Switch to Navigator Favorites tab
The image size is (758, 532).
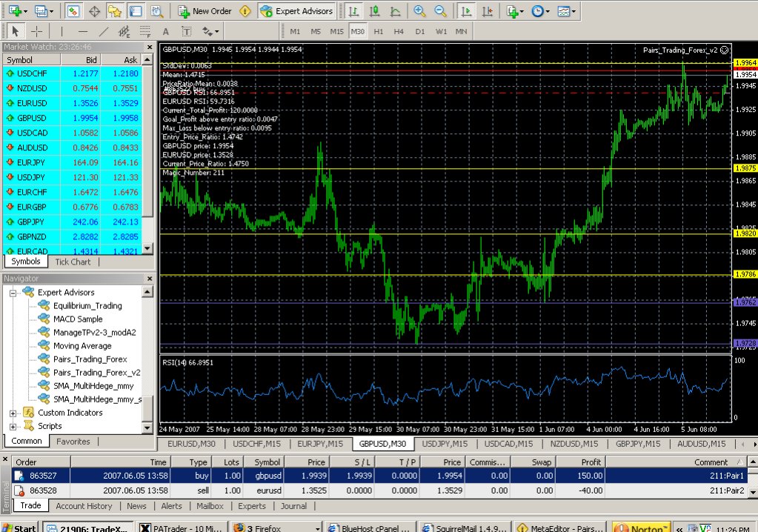tap(73, 441)
